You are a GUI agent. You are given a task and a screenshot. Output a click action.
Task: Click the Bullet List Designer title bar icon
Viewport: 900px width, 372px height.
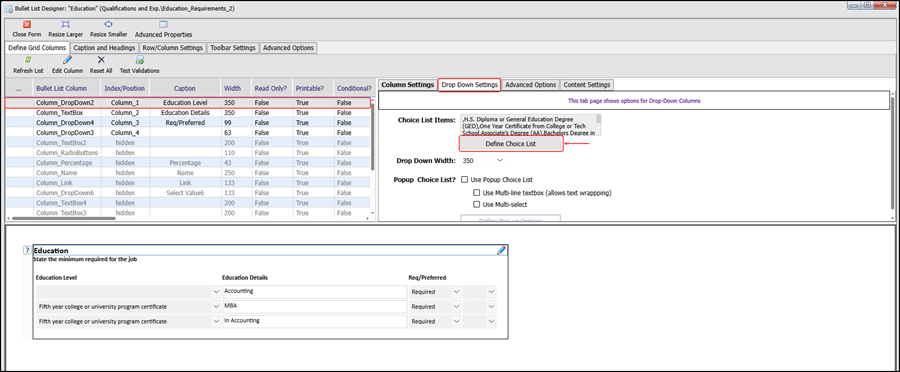tap(8, 9)
